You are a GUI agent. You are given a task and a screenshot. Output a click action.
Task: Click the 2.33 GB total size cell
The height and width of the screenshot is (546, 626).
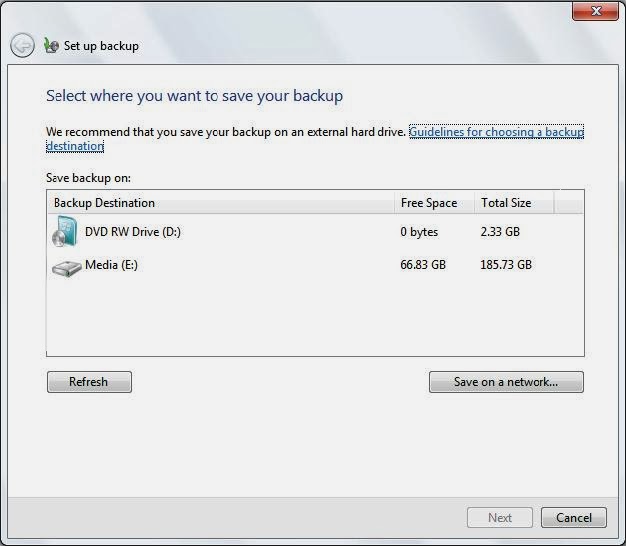point(500,232)
